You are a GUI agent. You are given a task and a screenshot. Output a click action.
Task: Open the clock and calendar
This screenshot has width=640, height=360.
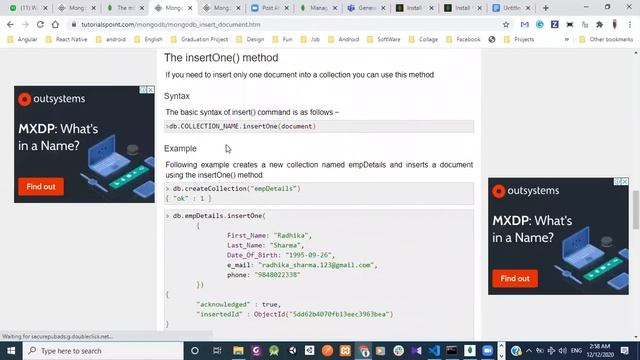tap(600, 351)
